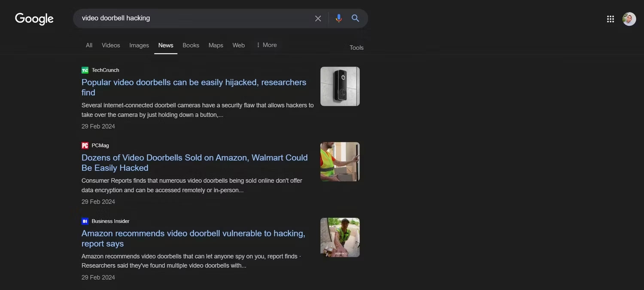Viewport: 644px width, 290px height.
Task: Click the Google logo
Action: 34,19
